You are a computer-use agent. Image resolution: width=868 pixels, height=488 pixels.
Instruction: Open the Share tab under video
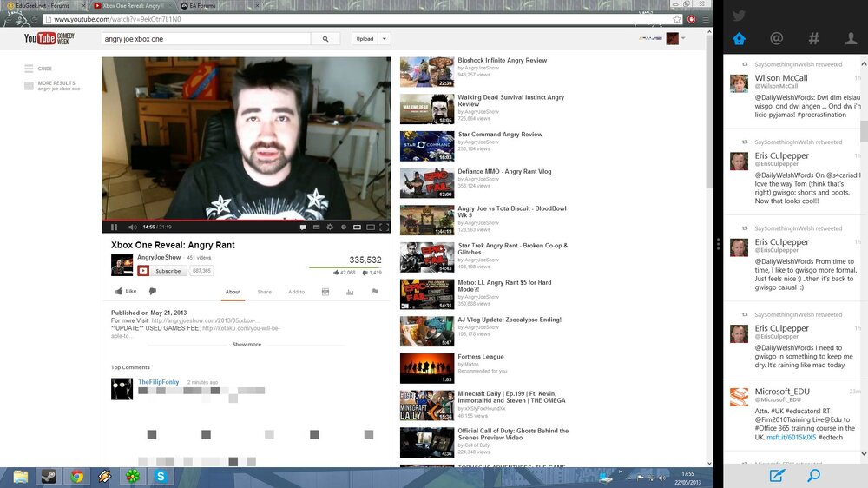pos(265,292)
